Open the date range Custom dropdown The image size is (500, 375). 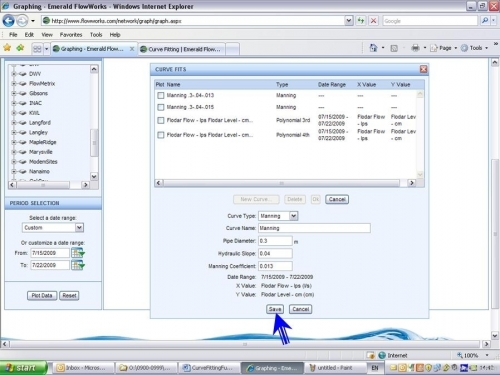(x=79, y=228)
